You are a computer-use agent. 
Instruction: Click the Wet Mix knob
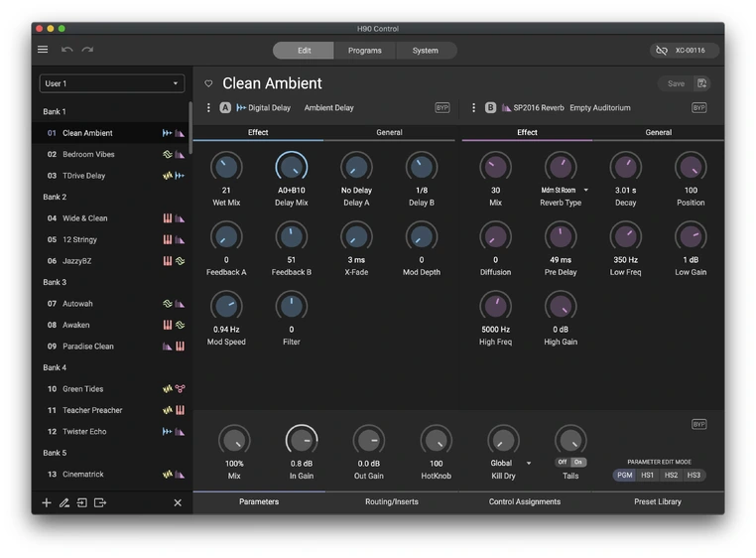tap(226, 168)
